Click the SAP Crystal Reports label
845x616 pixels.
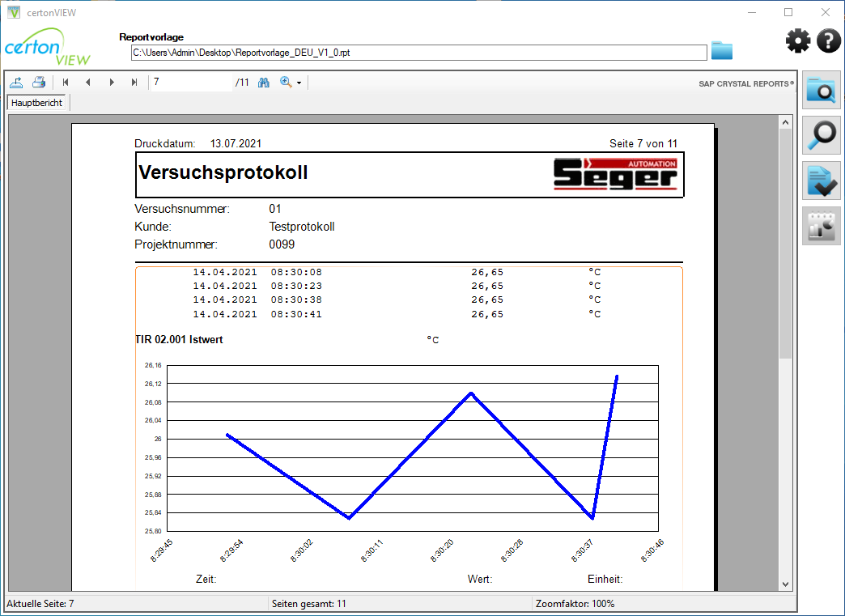[745, 83]
